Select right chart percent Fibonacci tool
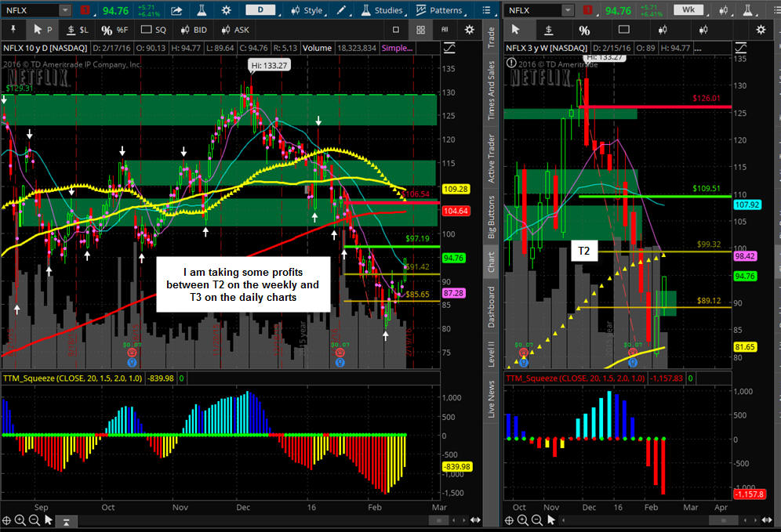This screenshot has width=781, height=532. pos(584,31)
